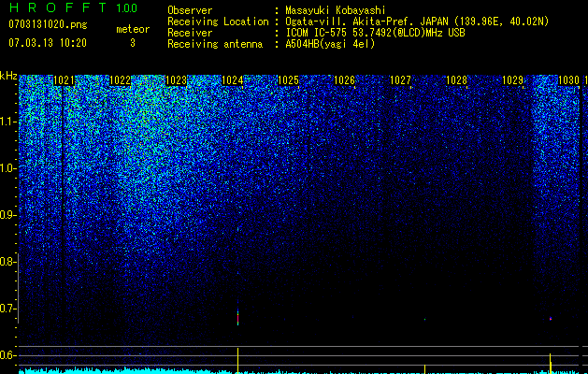Click the Ogata-vill. Akita-Pref. JAPAN location value
The image size is (588, 374).
(417, 22)
